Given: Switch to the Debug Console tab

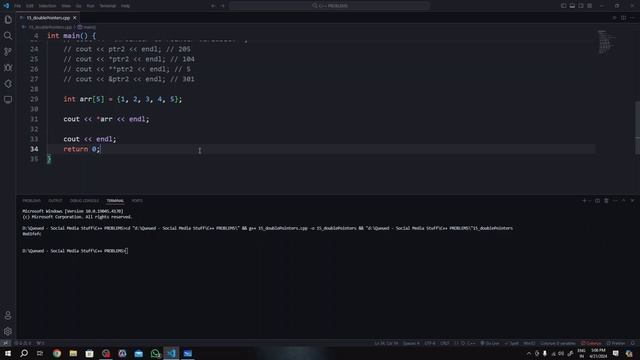Looking at the screenshot, I should pos(84,201).
